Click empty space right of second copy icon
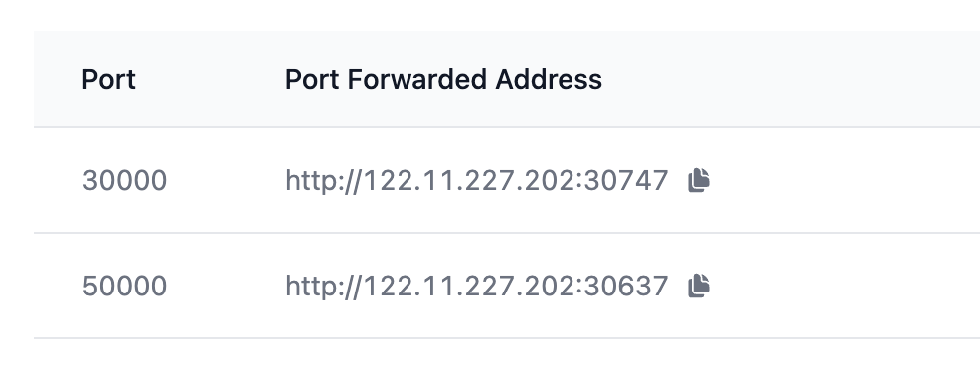 click(845, 287)
